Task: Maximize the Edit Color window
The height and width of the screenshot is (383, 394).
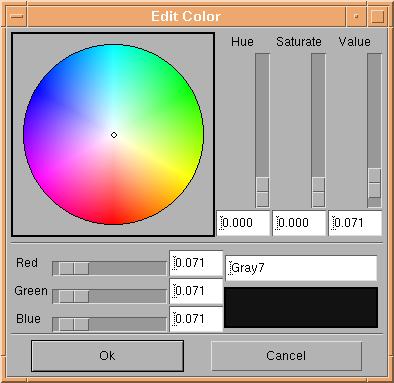Action: point(377,16)
